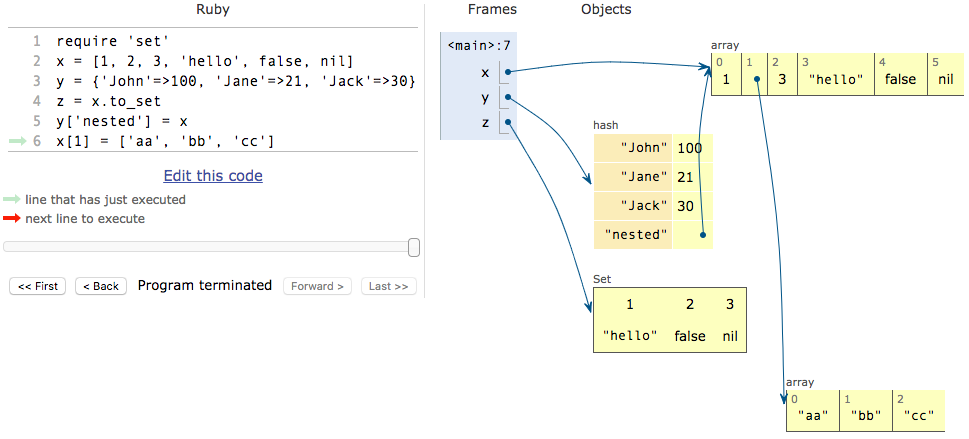Click variable x pointer in main frame
This screenshot has height=439, width=969.
click(x=507, y=72)
